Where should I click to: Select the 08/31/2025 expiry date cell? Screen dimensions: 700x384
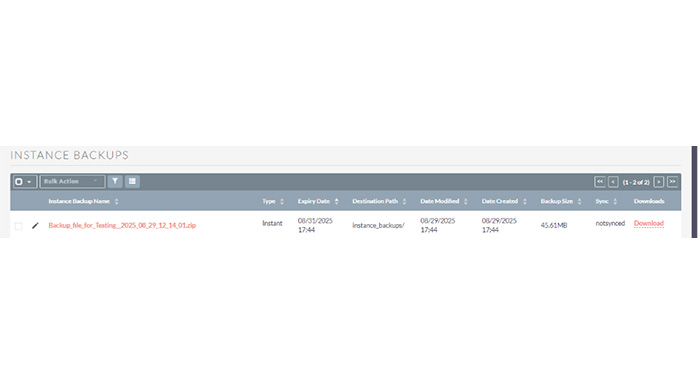(x=315, y=225)
